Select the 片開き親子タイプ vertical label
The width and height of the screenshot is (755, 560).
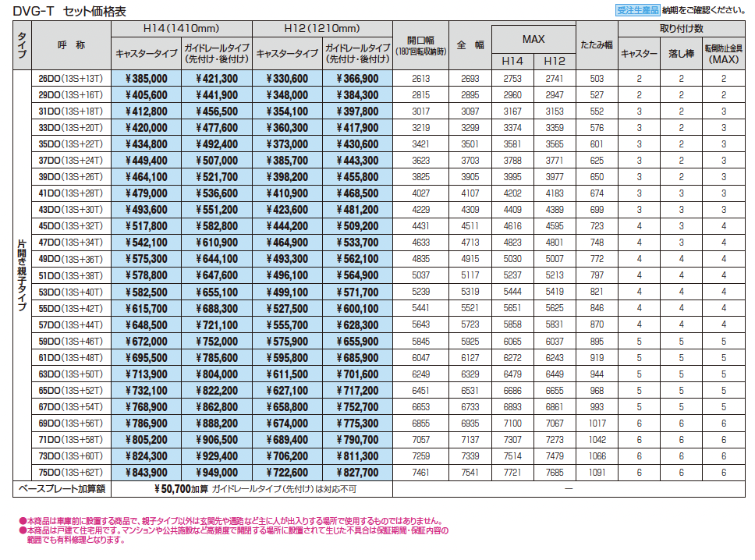coord(22,275)
